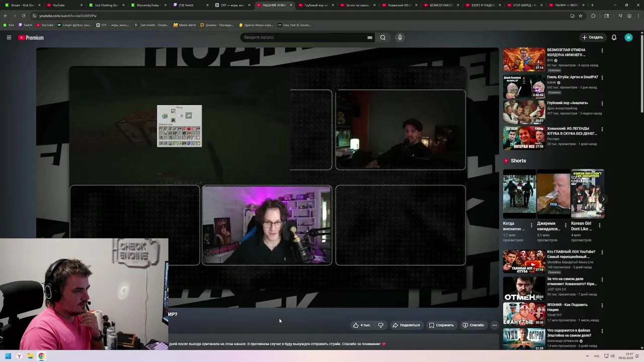Open options for Глубокий лор «Аншлага» video

(x=602, y=104)
